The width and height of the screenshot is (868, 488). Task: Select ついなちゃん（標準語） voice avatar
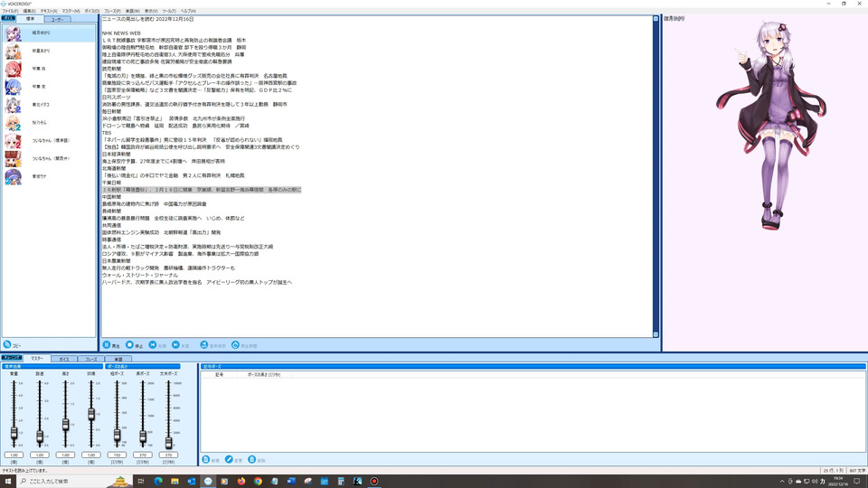coord(13,141)
